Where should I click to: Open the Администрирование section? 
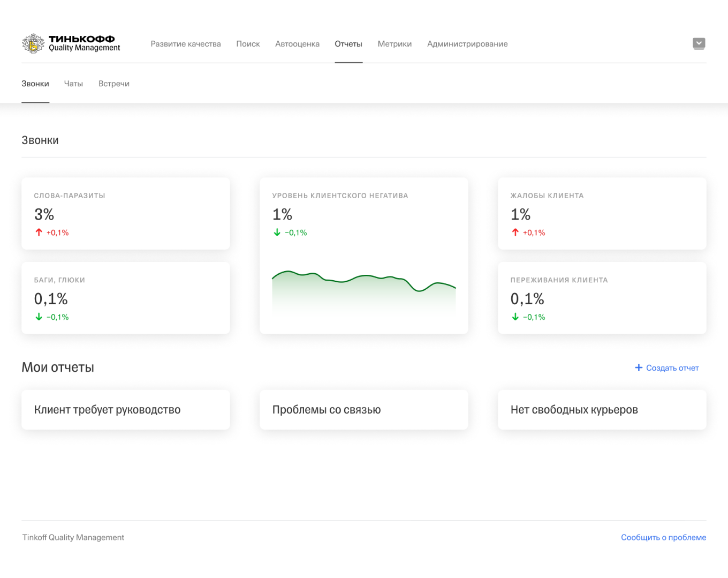pyautogui.click(x=467, y=44)
